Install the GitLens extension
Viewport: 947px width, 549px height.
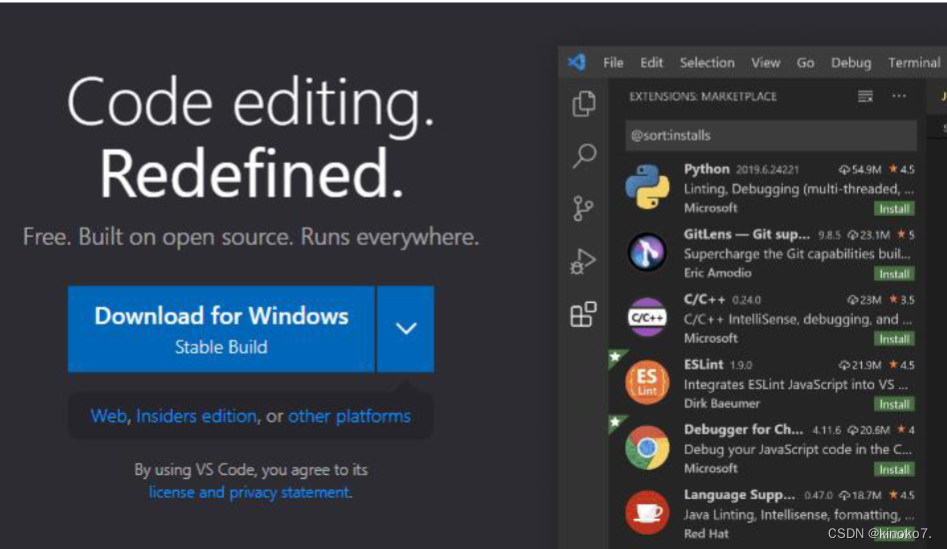894,274
